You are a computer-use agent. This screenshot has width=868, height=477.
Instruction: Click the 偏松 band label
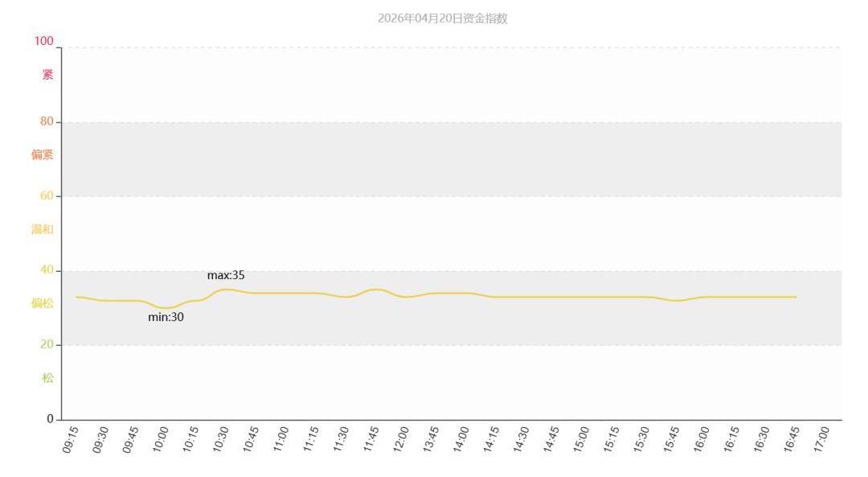pos(43,303)
